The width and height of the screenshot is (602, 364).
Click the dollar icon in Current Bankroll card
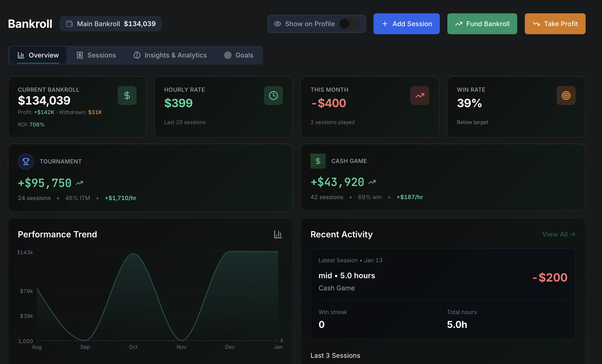tap(127, 96)
